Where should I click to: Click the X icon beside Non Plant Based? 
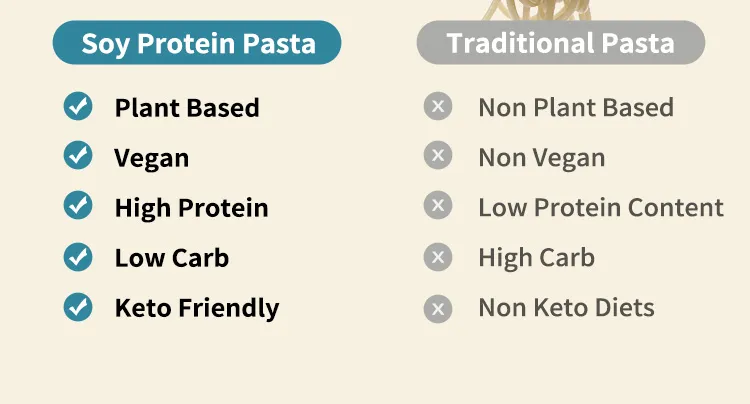[438, 106]
